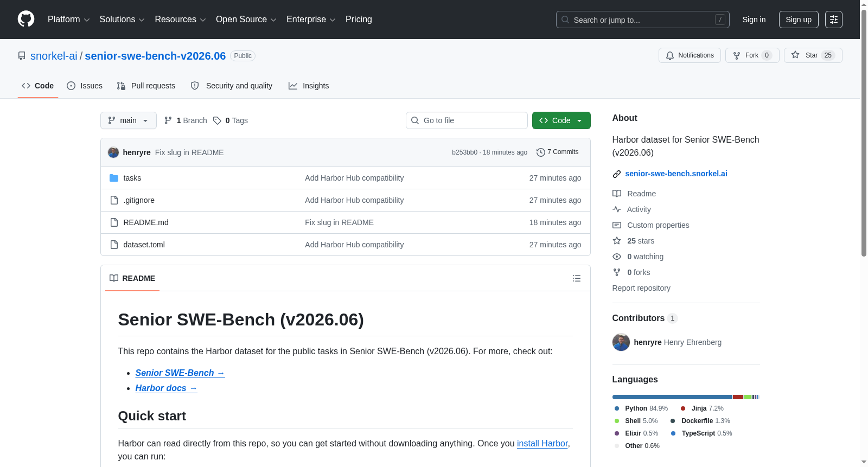Click the Jinja red language bar segment
This screenshot has width=868, height=467.
point(738,397)
